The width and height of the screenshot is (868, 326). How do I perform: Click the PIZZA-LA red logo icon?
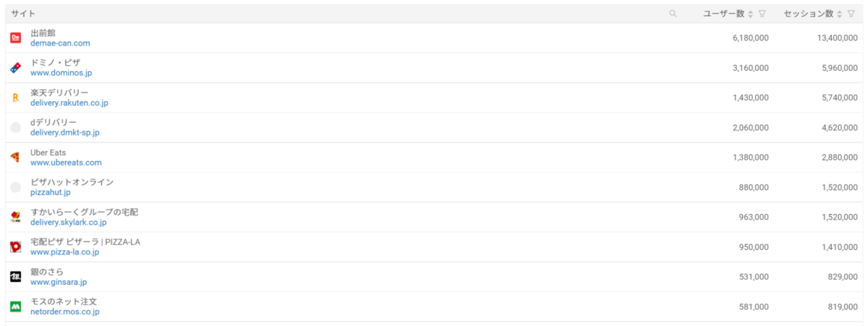tap(16, 246)
